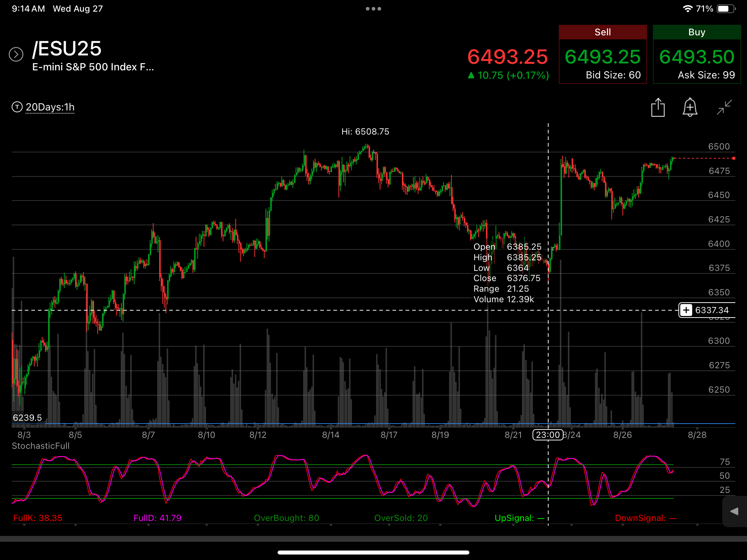Expand side panel with left triangle arrow

point(734,512)
